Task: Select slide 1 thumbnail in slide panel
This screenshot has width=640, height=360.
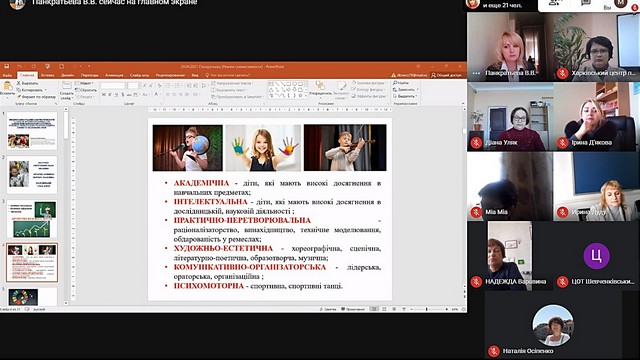Action: [32, 131]
